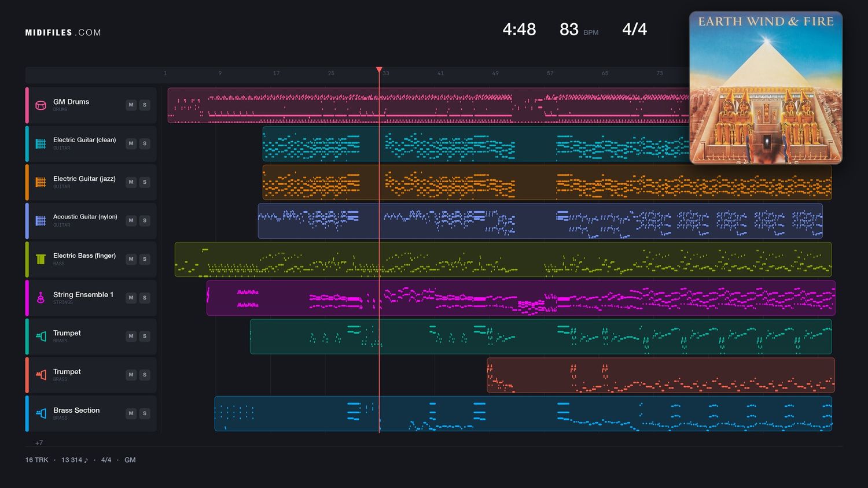Select the cyan Electric Guitar (clean) clip
This screenshot has height=488, width=868.
476,143
